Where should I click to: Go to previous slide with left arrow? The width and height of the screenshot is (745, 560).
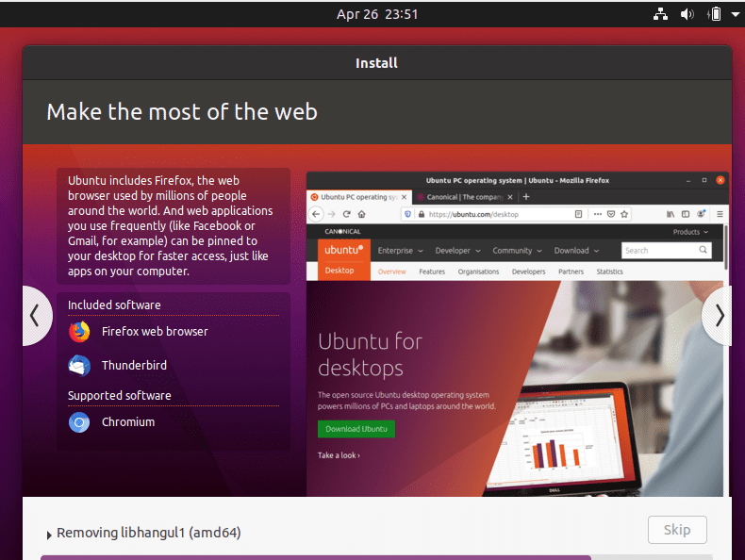35,316
